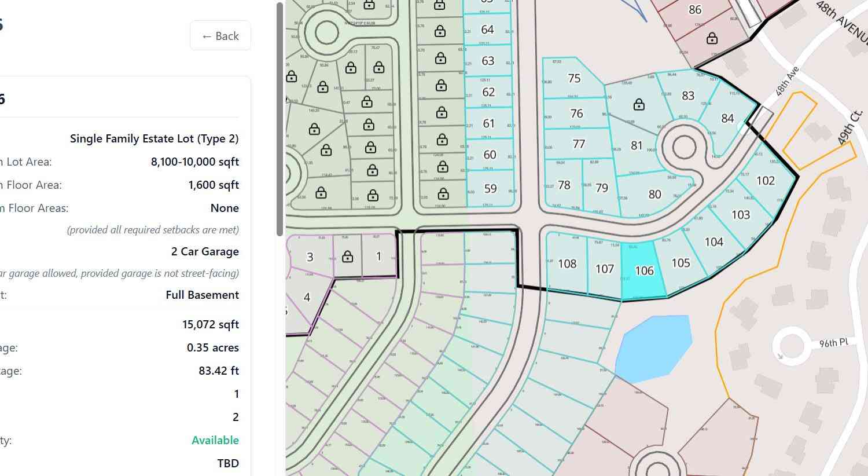Click the green "Available" status text
868x476 pixels.
[x=215, y=440]
